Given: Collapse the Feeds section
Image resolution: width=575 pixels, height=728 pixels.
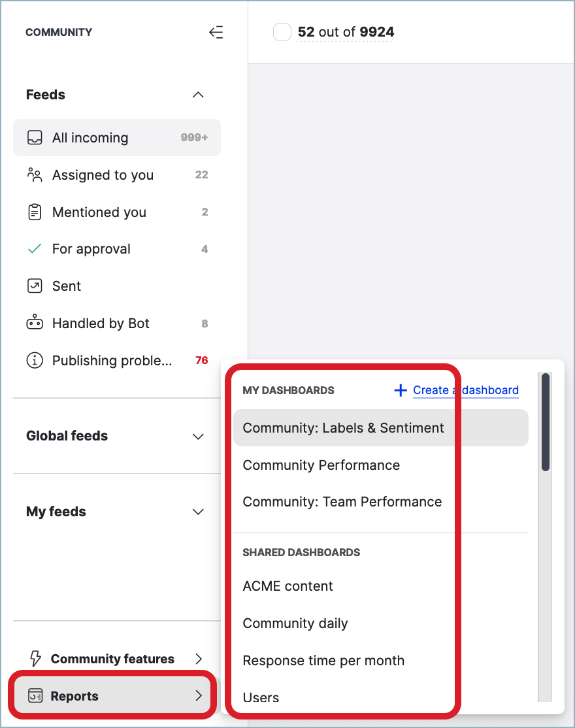Looking at the screenshot, I should point(198,95).
